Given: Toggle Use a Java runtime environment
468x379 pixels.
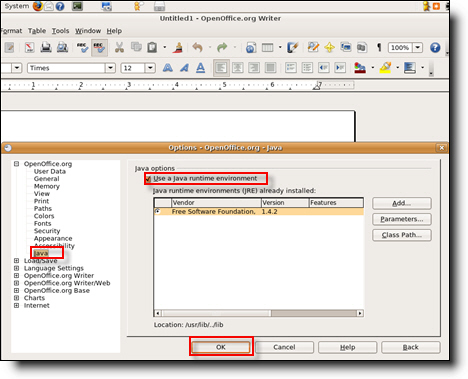Looking at the screenshot, I should [x=148, y=179].
